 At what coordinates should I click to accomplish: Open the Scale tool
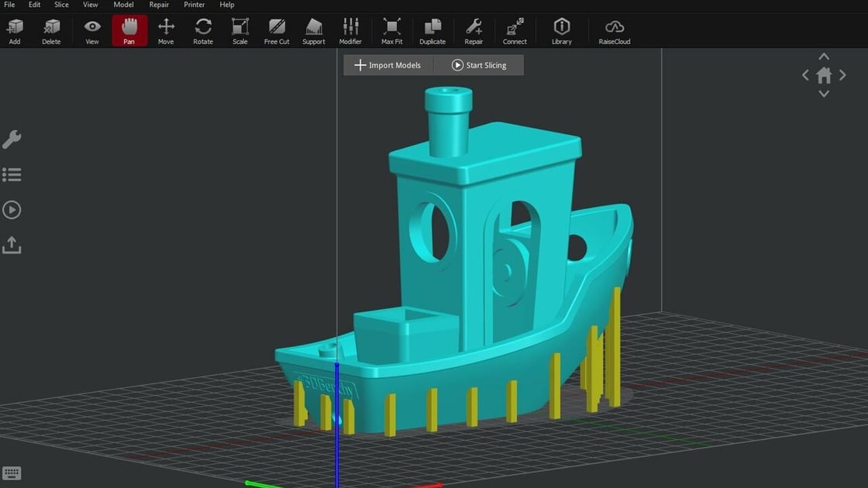click(x=239, y=30)
